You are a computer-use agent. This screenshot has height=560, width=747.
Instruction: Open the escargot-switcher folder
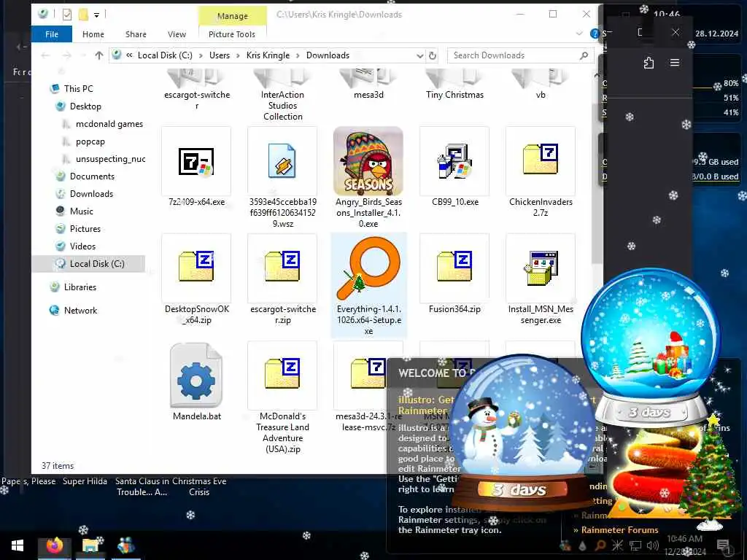click(x=196, y=90)
